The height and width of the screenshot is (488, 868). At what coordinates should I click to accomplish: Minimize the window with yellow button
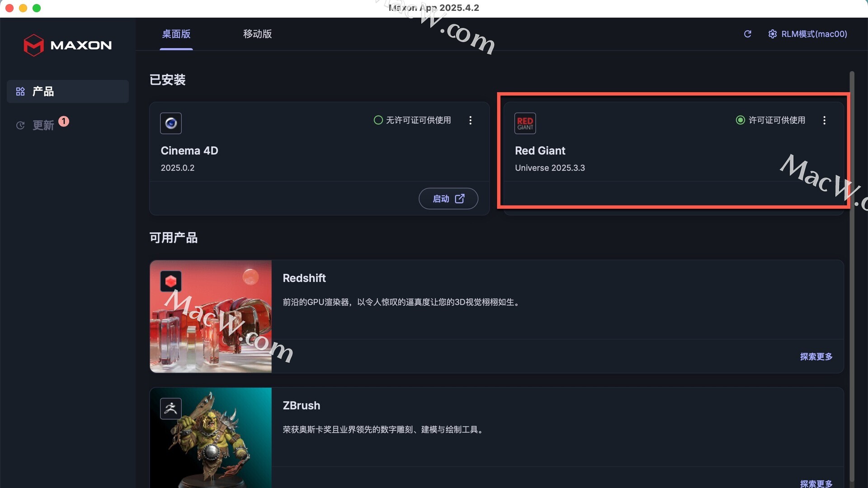pos(23,8)
